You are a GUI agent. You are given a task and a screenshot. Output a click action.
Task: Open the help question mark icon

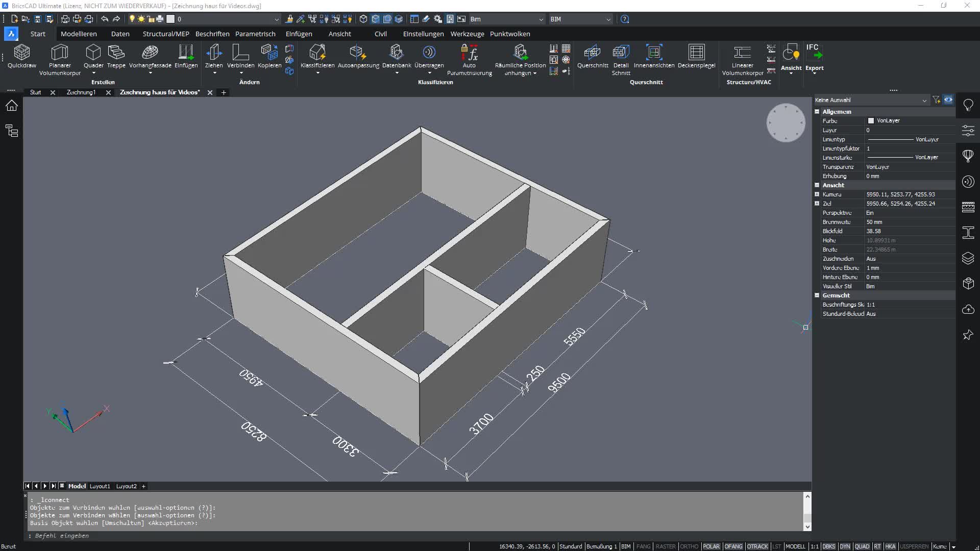[x=625, y=19]
